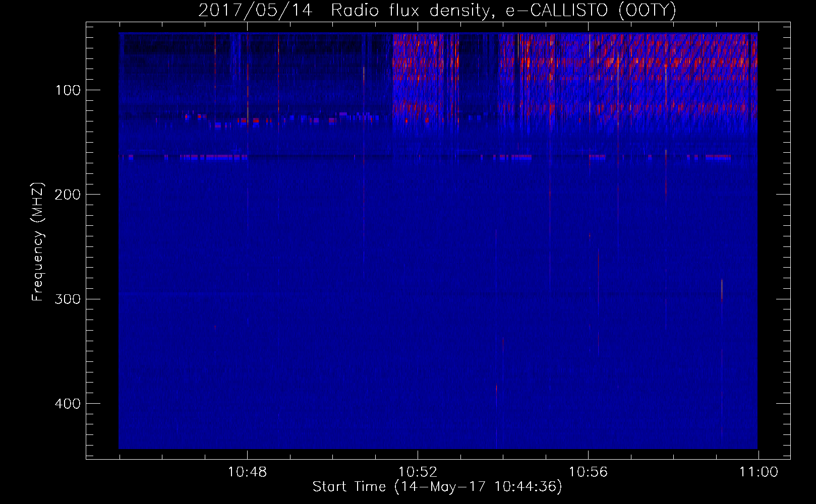Click the 200 frequency tick label

pyautogui.click(x=68, y=195)
